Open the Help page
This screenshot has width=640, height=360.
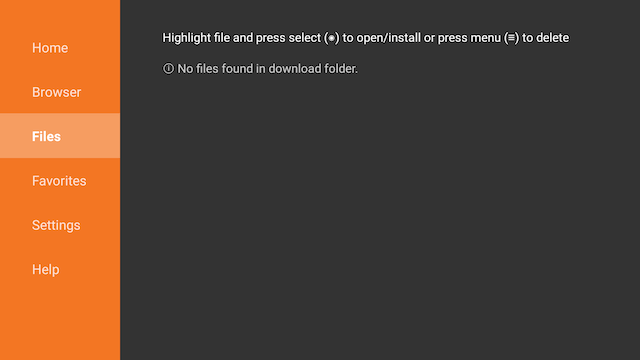(x=60, y=269)
